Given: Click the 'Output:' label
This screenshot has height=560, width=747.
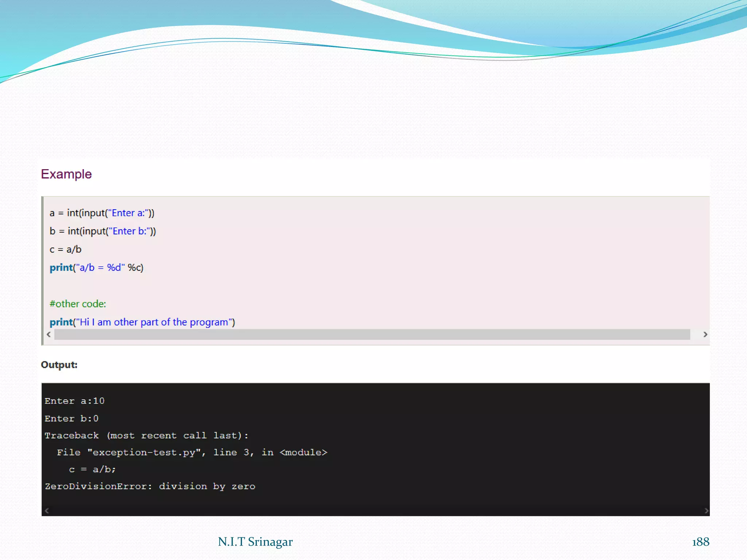Looking at the screenshot, I should (x=59, y=365).
